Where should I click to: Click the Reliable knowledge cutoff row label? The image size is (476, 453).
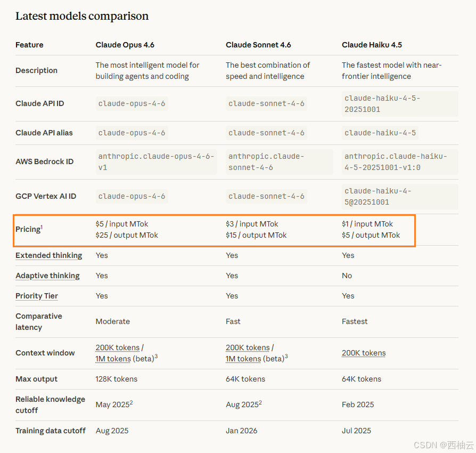(51, 405)
